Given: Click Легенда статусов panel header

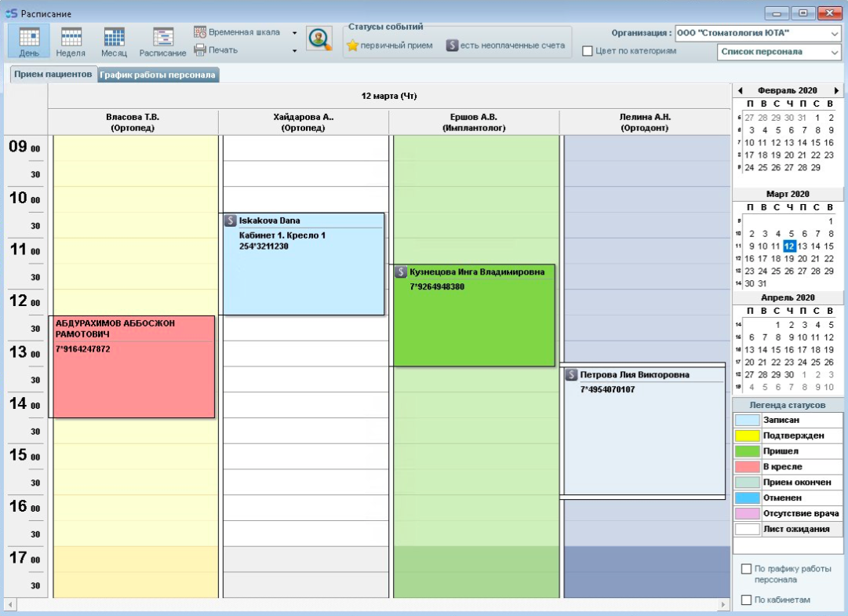Looking at the screenshot, I should [x=788, y=405].
